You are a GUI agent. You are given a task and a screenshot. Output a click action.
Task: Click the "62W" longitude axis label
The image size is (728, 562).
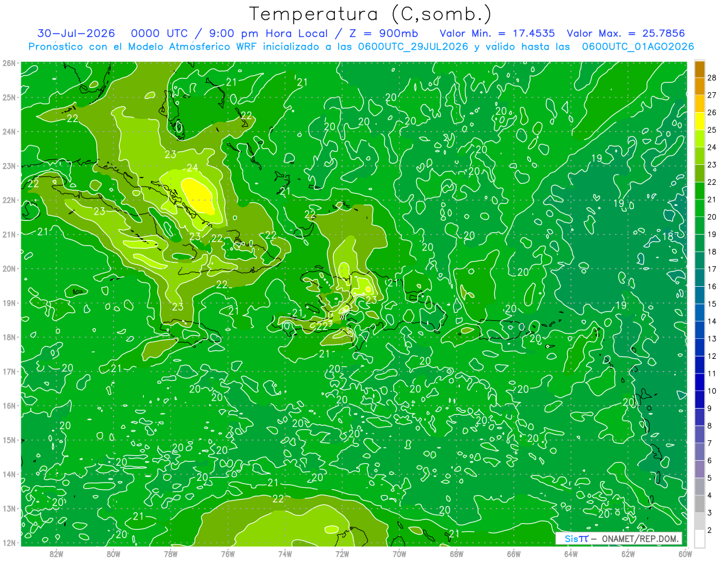tap(628, 554)
